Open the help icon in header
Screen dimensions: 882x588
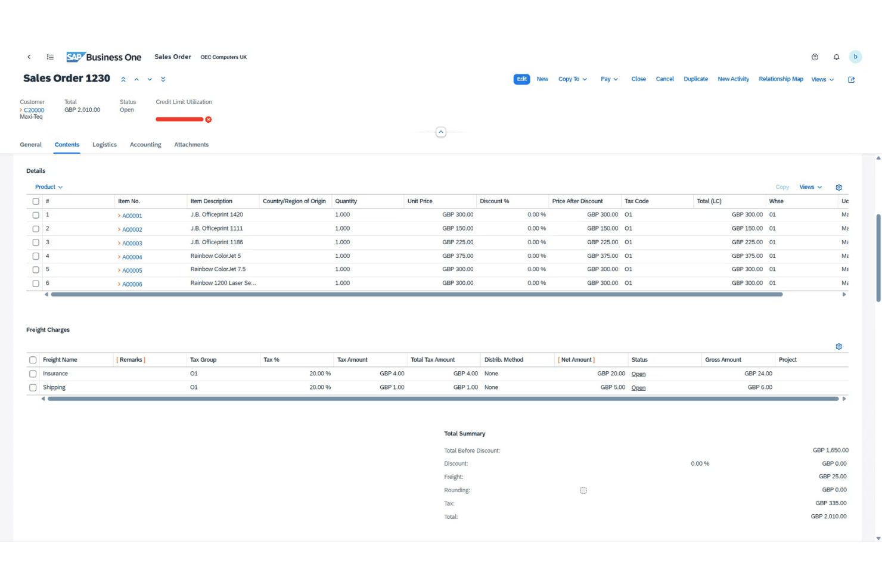click(815, 57)
